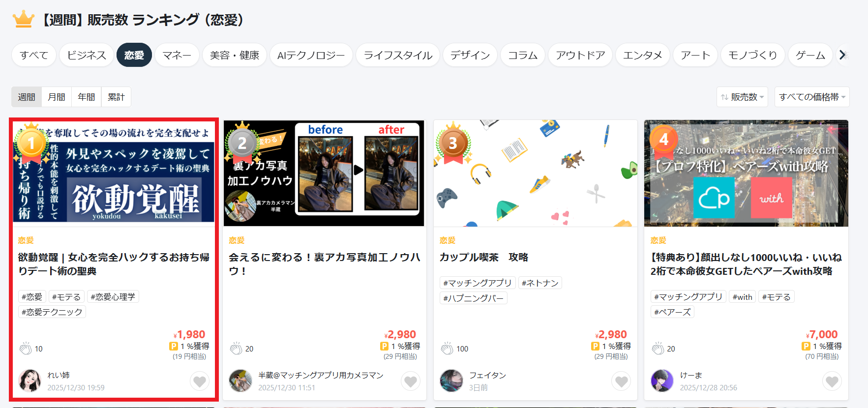Open れい姉 author avatar

30,381
